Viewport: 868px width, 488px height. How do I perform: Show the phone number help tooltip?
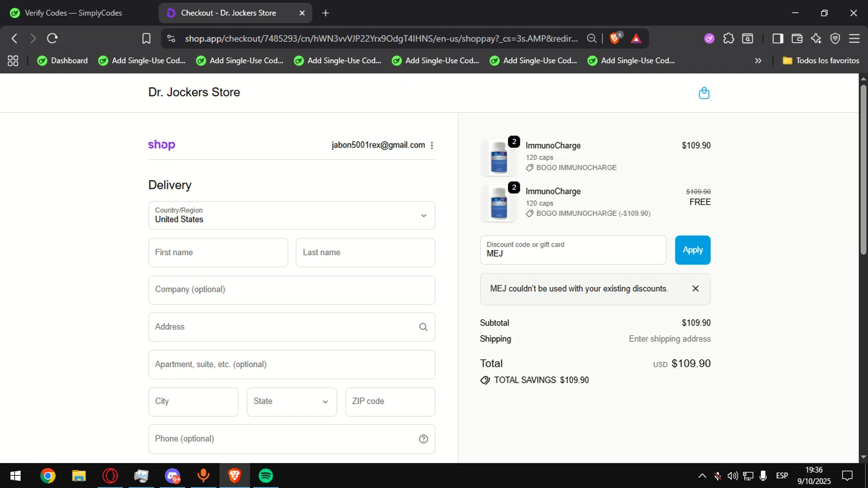(423, 439)
